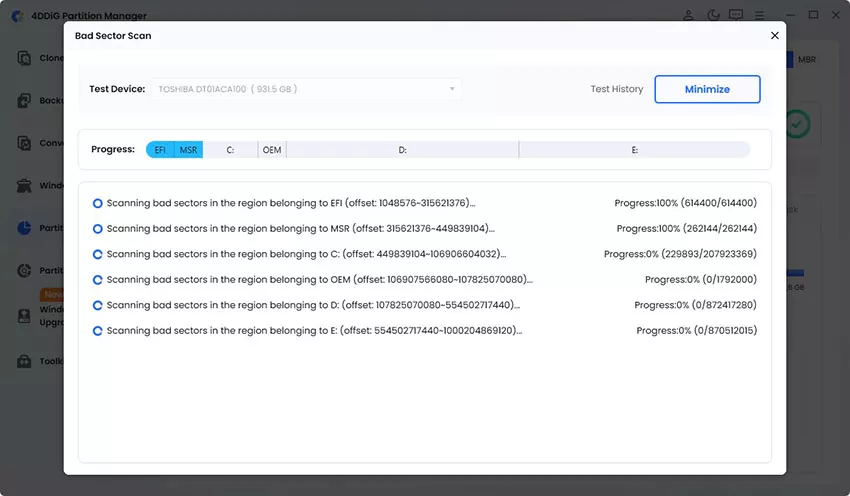Click the spinner icon of the E: scan row
This screenshot has height=496, width=850.
click(98, 331)
